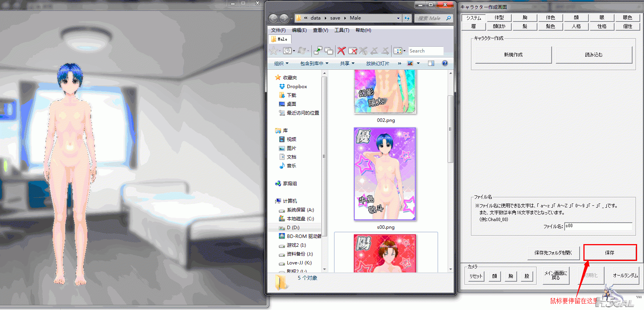644x310 pixels.
Task: Open the 视频 library
Action: [x=288, y=139]
